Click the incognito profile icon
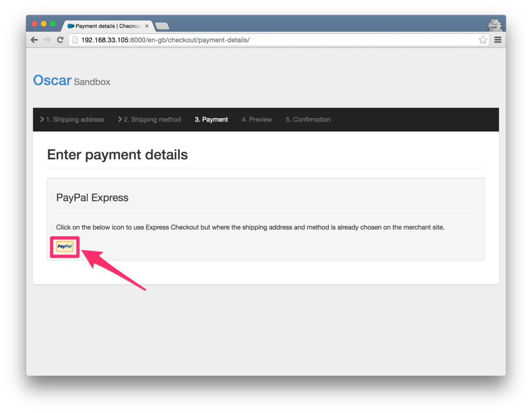Screen dimensions: 532x413 pyautogui.click(x=495, y=25)
